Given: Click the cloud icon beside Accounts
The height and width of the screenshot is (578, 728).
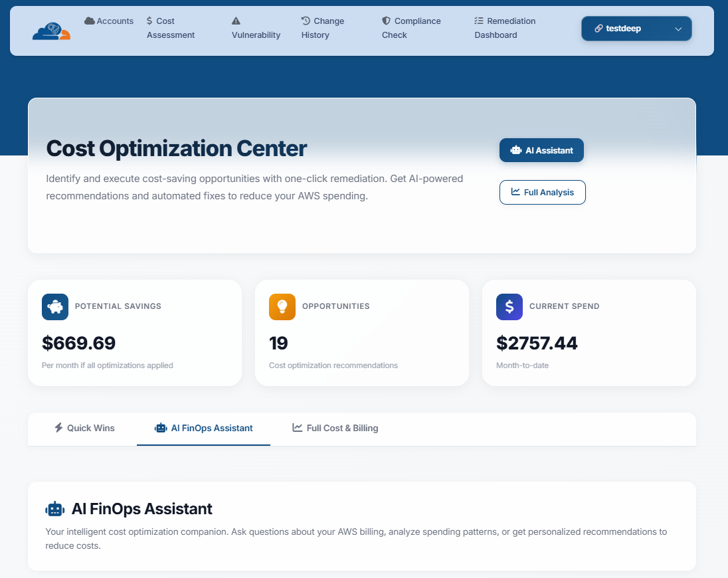Looking at the screenshot, I should click(x=90, y=21).
